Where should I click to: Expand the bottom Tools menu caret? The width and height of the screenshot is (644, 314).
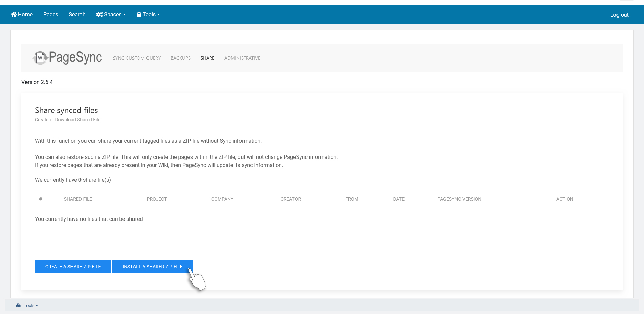[37, 305]
